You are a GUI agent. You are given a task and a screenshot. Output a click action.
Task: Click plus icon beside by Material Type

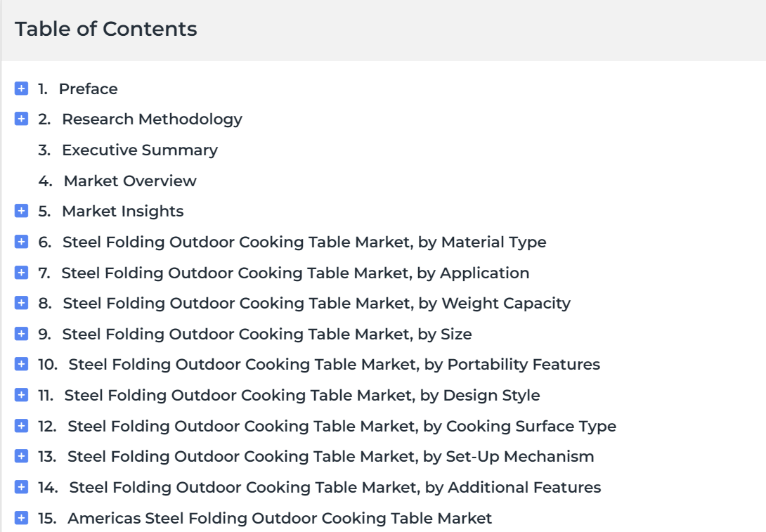point(22,241)
